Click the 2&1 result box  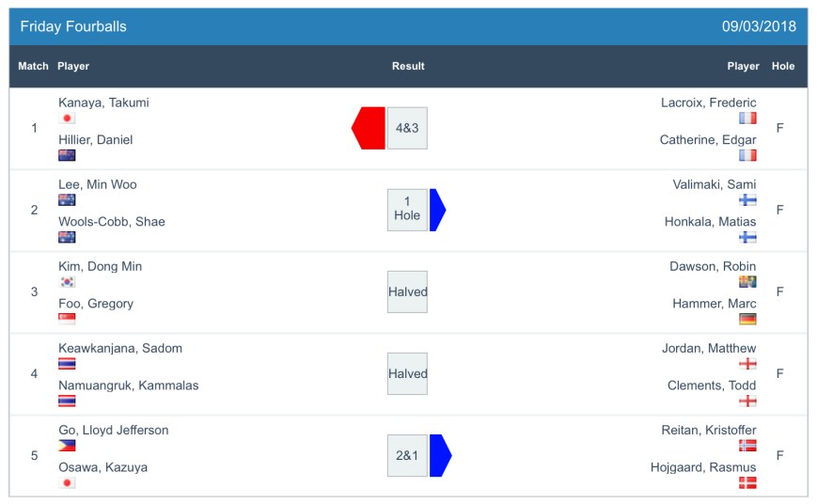pyautogui.click(x=407, y=455)
